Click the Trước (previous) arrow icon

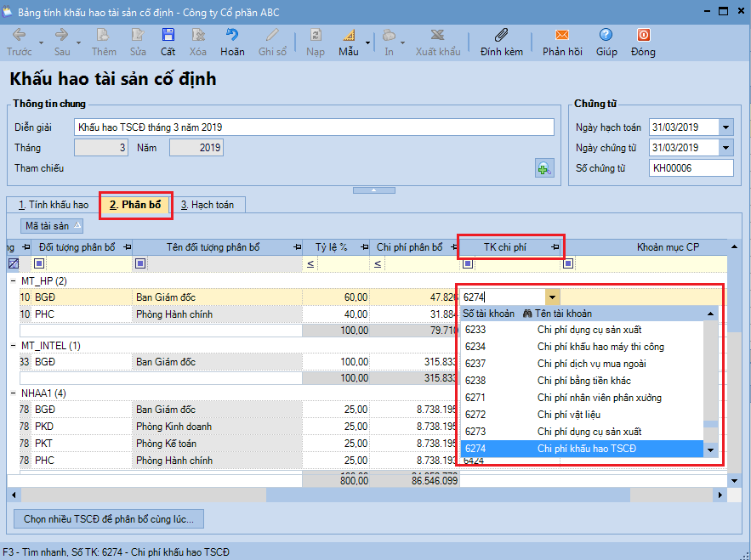(20, 35)
